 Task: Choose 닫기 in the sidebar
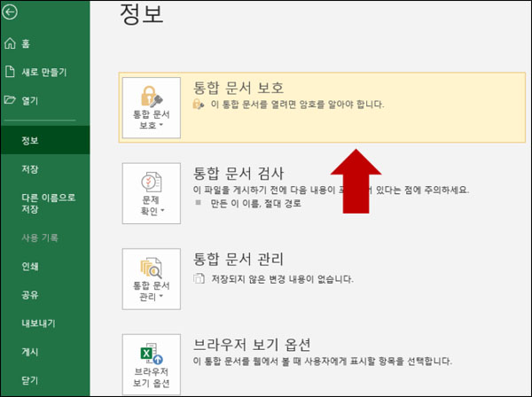click(30, 380)
